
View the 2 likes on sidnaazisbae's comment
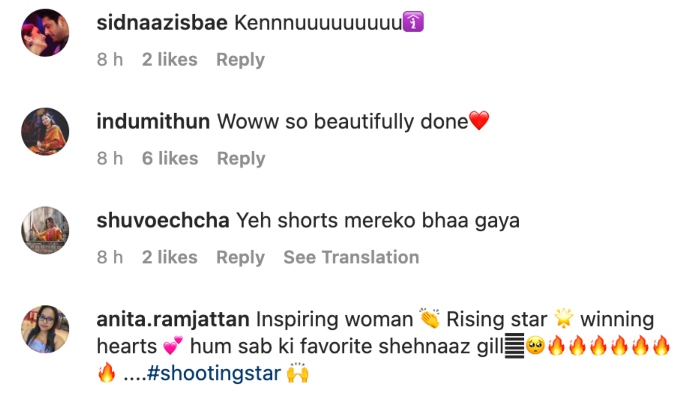(x=169, y=60)
